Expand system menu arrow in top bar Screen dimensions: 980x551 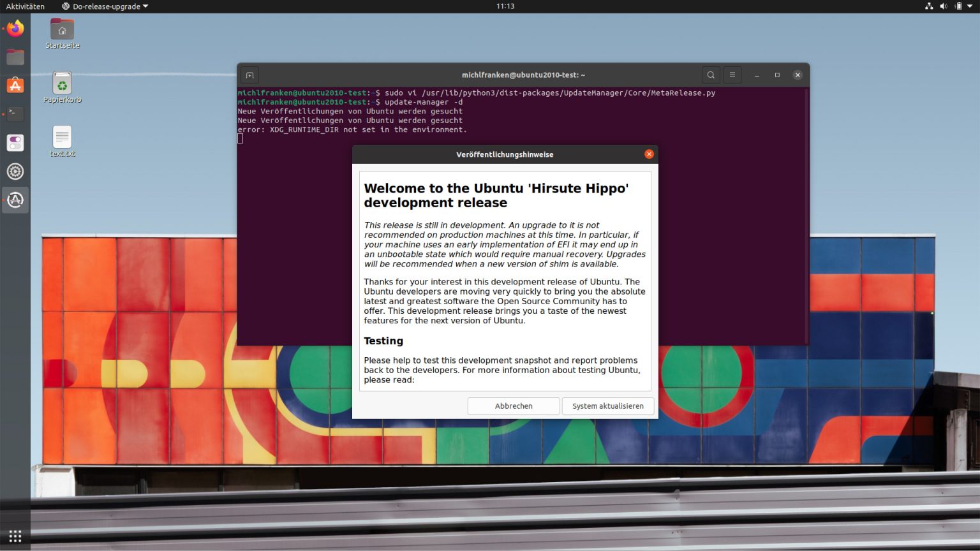pos(970,6)
